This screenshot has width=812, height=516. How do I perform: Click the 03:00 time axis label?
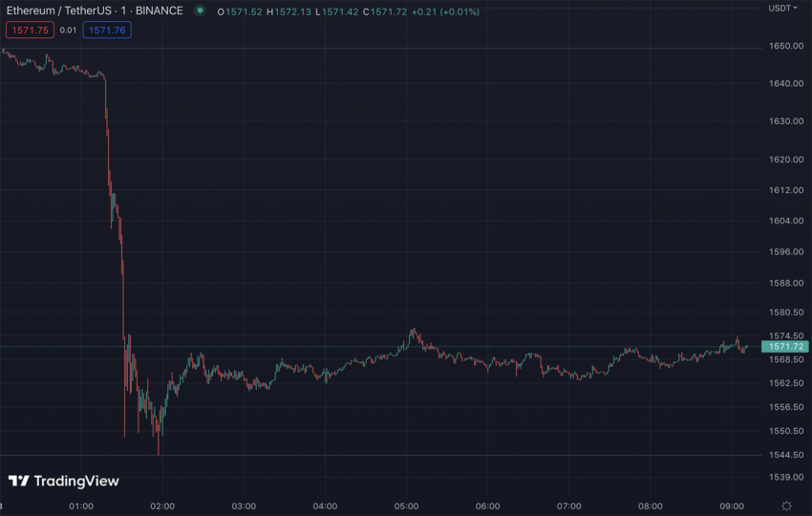click(244, 506)
